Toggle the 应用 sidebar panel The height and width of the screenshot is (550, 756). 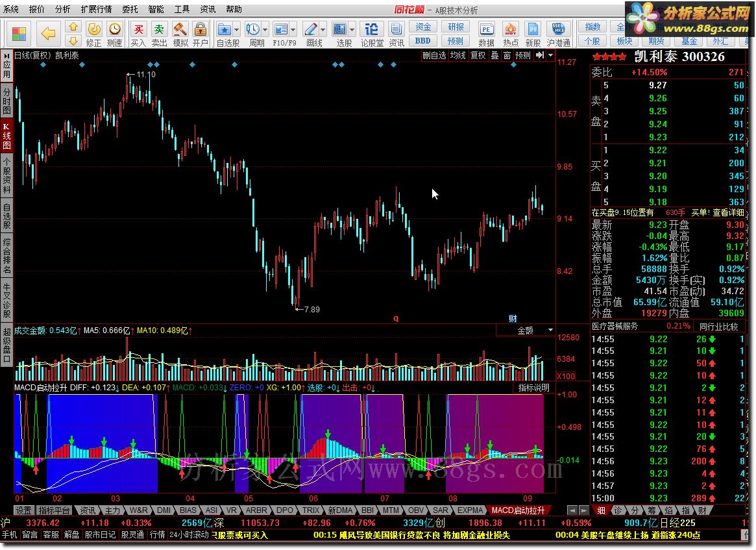tap(6, 66)
